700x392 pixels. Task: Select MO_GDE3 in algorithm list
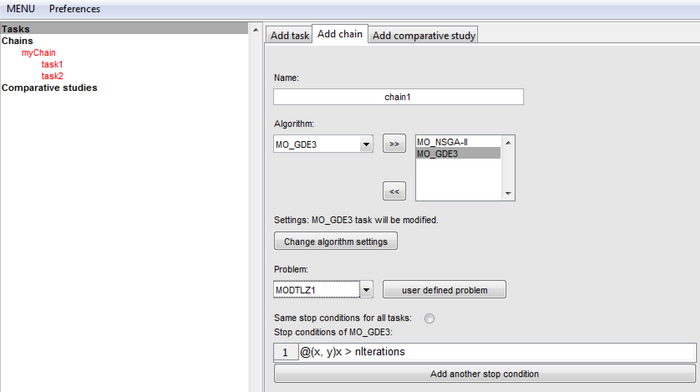(x=458, y=154)
